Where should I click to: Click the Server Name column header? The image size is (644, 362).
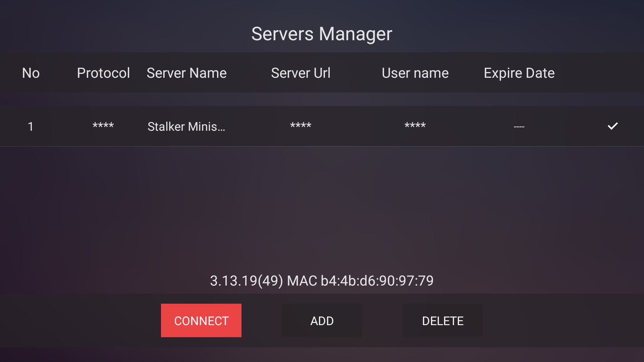point(186,73)
